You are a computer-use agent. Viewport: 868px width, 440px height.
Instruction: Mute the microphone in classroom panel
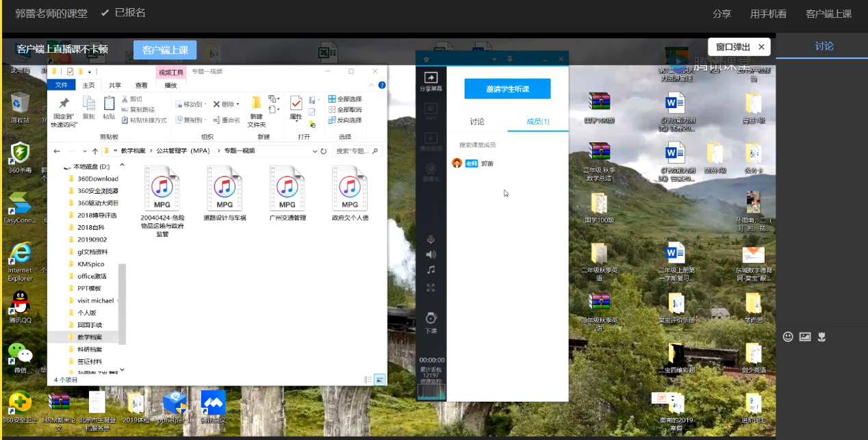431,239
